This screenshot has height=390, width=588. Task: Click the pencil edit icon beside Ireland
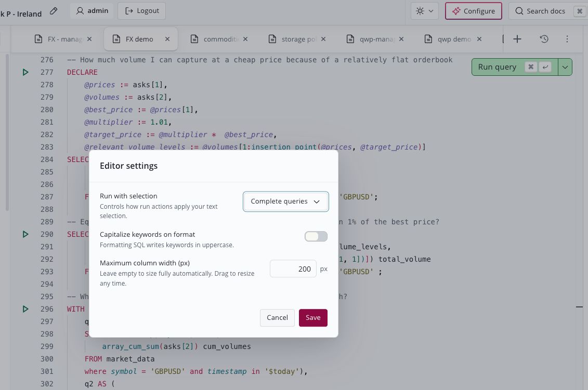click(54, 11)
